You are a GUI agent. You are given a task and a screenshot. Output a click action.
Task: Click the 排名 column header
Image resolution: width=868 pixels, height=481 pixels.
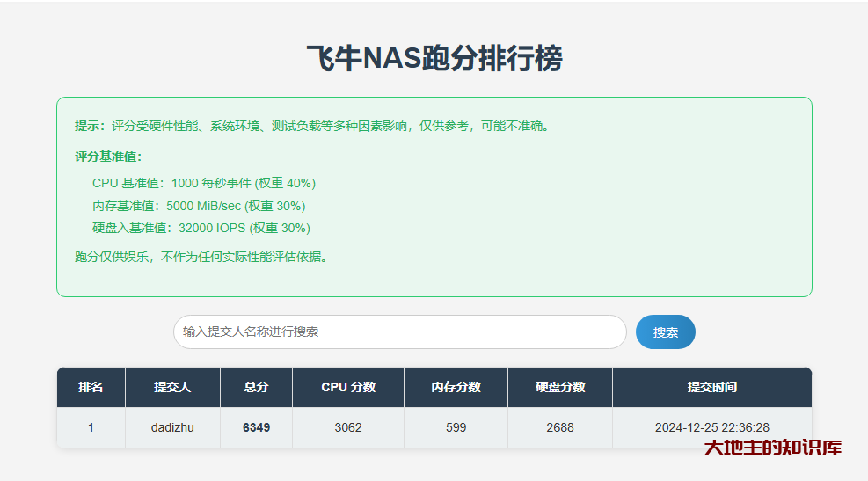pos(91,387)
